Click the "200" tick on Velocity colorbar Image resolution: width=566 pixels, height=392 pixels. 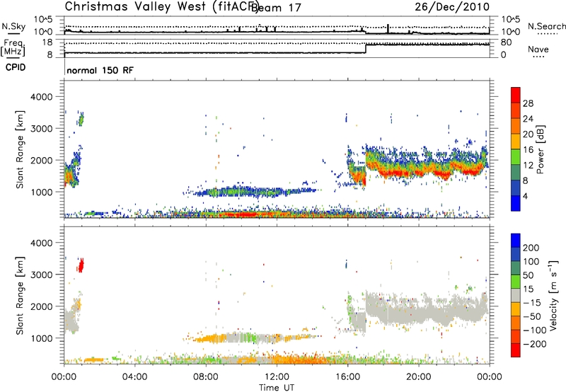531,248
